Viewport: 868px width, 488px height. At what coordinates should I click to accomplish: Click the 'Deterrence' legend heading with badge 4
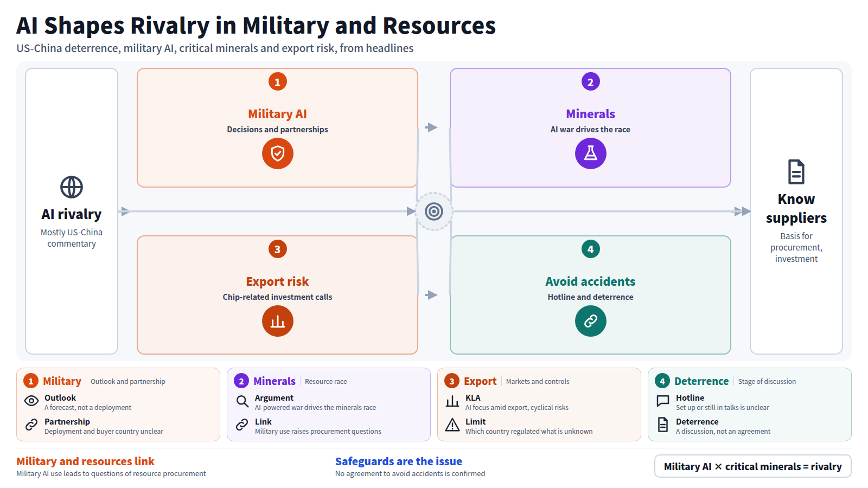701,381
